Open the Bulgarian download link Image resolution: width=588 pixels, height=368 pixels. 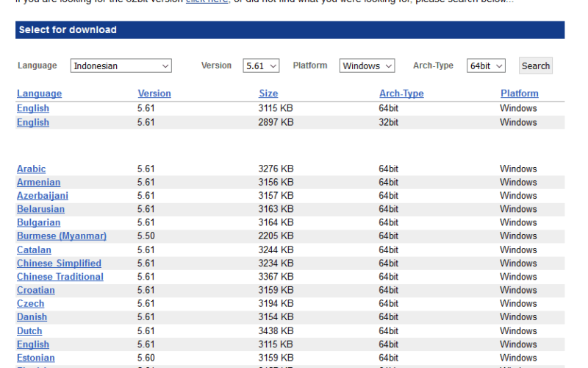39,223
